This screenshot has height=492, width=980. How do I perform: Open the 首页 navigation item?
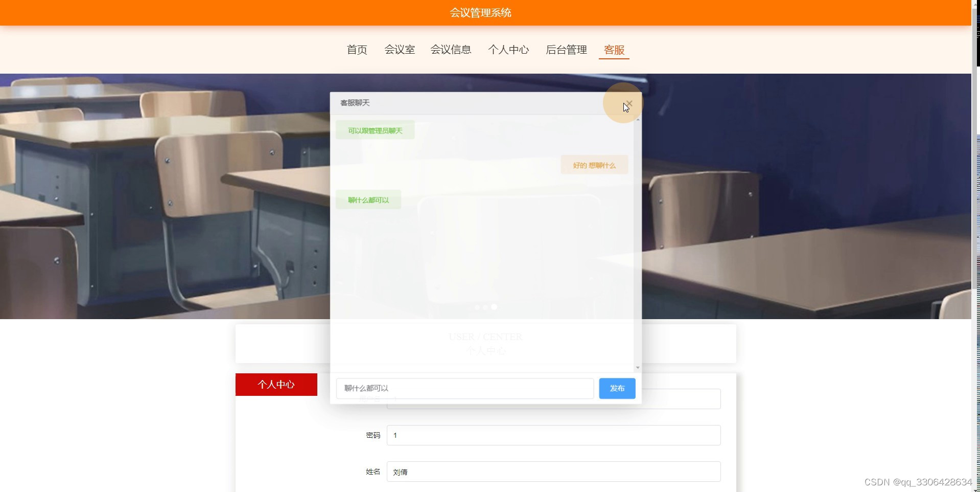pyautogui.click(x=357, y=50)
